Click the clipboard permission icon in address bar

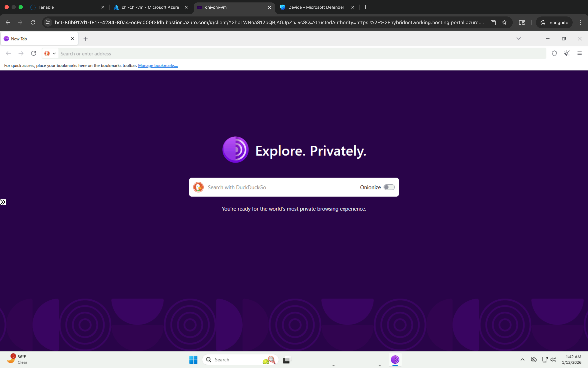click(x=493, y=22)
